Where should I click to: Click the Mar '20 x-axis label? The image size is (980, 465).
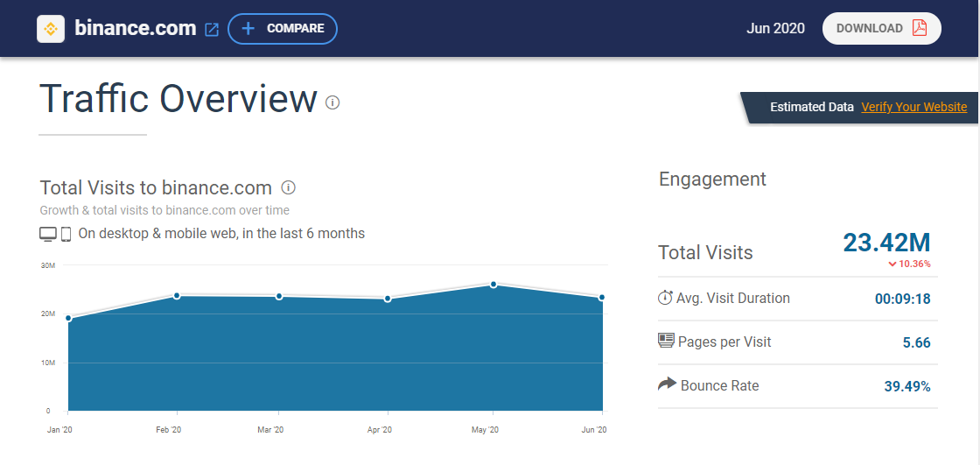[270, 430]
